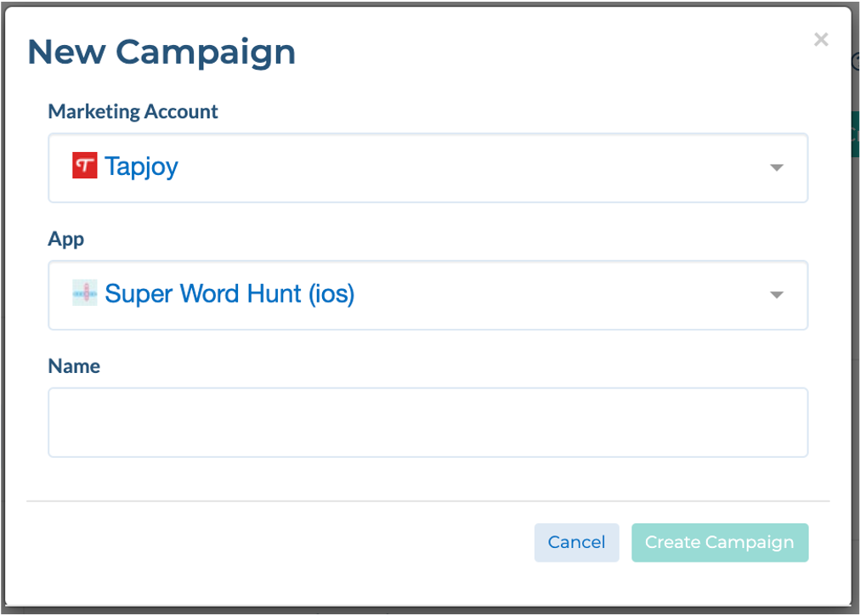The image size is (860, 616).
Task: Select the Super Word Hunt (ios) text
Action: point(229,294)
